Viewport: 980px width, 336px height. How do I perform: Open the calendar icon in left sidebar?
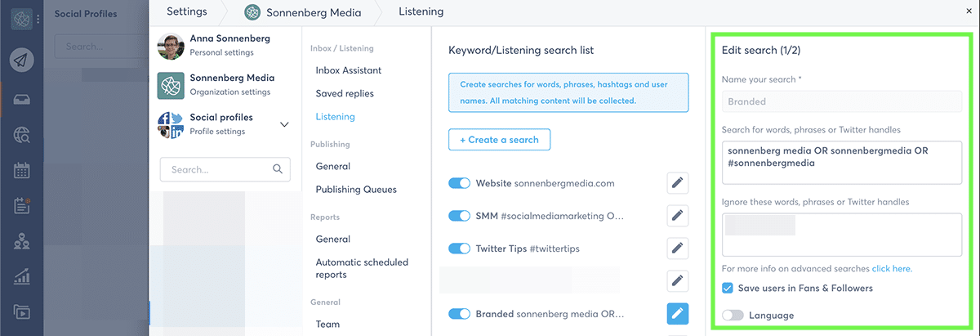pos(22,171)
